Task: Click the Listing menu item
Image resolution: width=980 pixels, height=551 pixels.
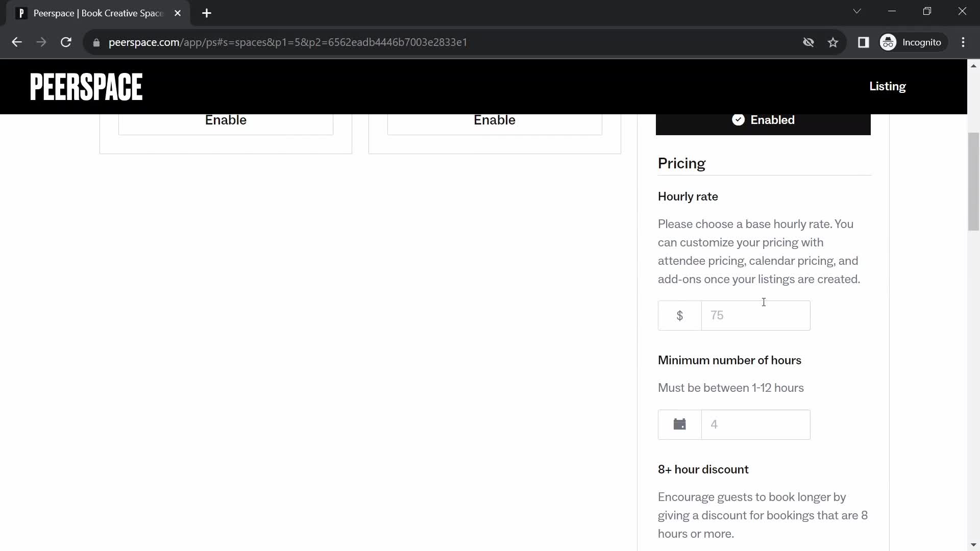Action: pos(888,86)
